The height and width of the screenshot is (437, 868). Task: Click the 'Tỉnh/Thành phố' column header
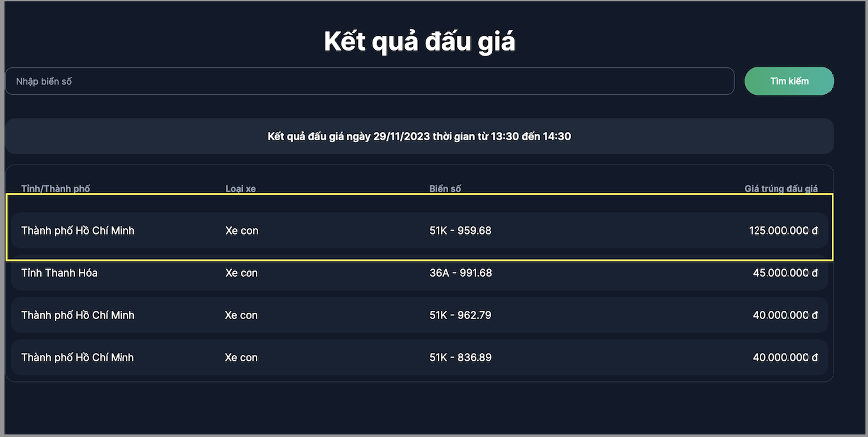pyautogui.click(x=56, y=188)
